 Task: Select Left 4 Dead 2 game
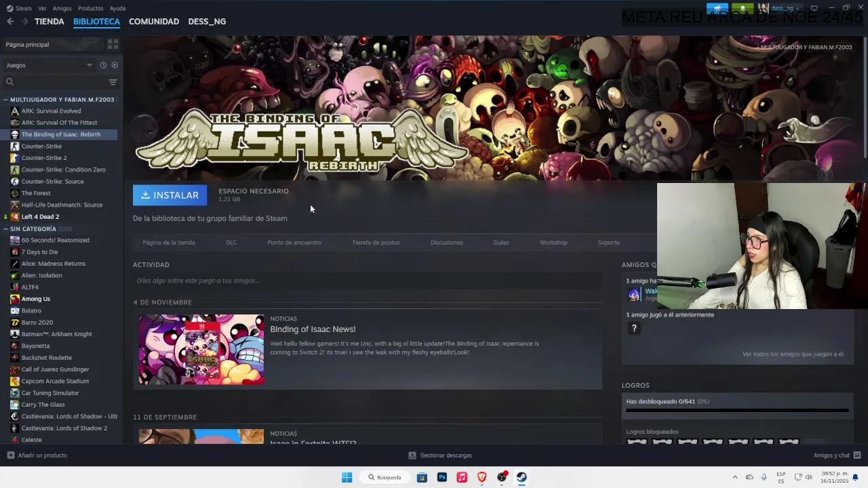tap(40, 217)
